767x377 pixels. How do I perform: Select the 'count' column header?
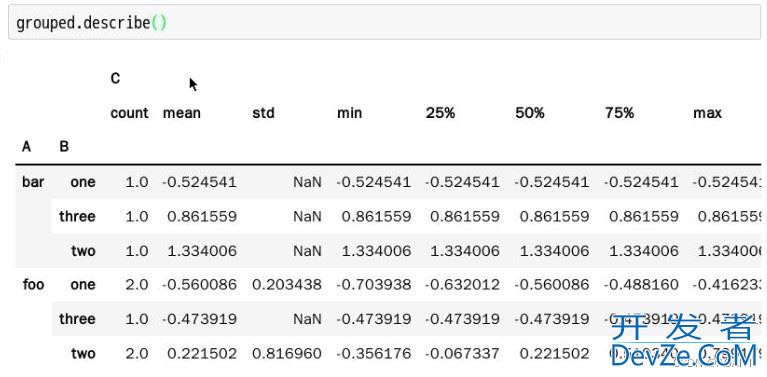pos(129,113)
